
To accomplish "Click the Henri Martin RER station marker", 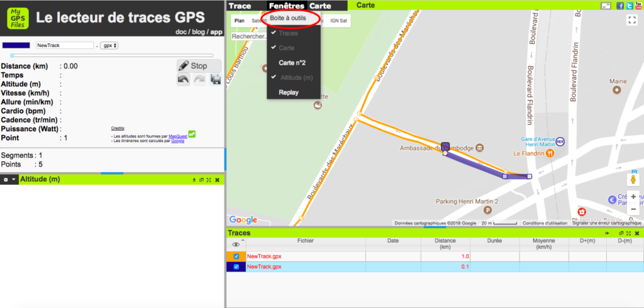I will [x=560, y=141].
